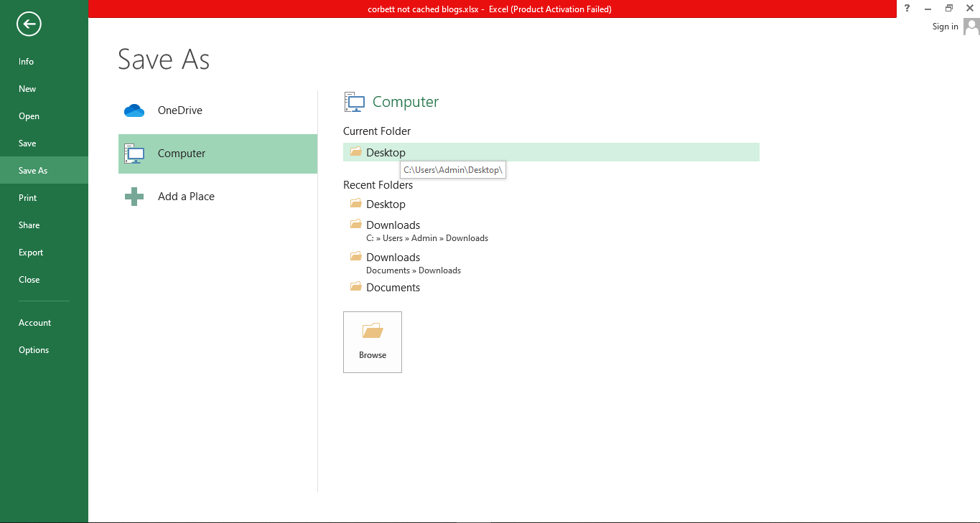Screen dimensions: 980x523
Task: Open the Info page
Action: click(x=44, y=62)
